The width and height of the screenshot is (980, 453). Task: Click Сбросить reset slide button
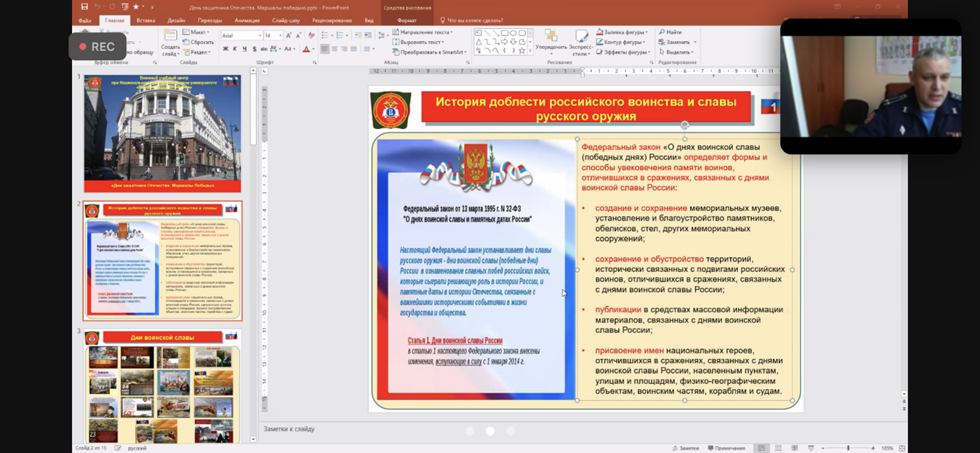[199, 42]
